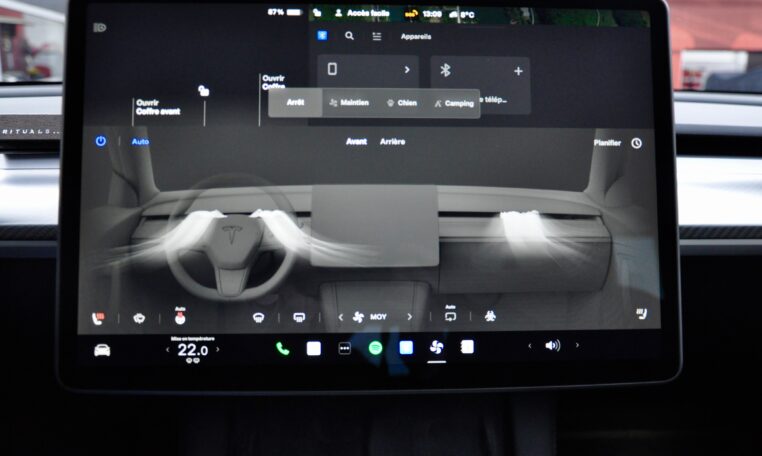Tap the passenger side air vent flow
This screenshot has height=456, width=762.
527,231
